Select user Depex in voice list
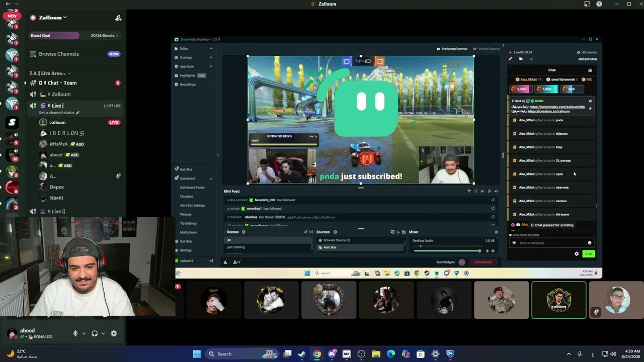This screenshot has height=362, width=644. pos(56,187)
